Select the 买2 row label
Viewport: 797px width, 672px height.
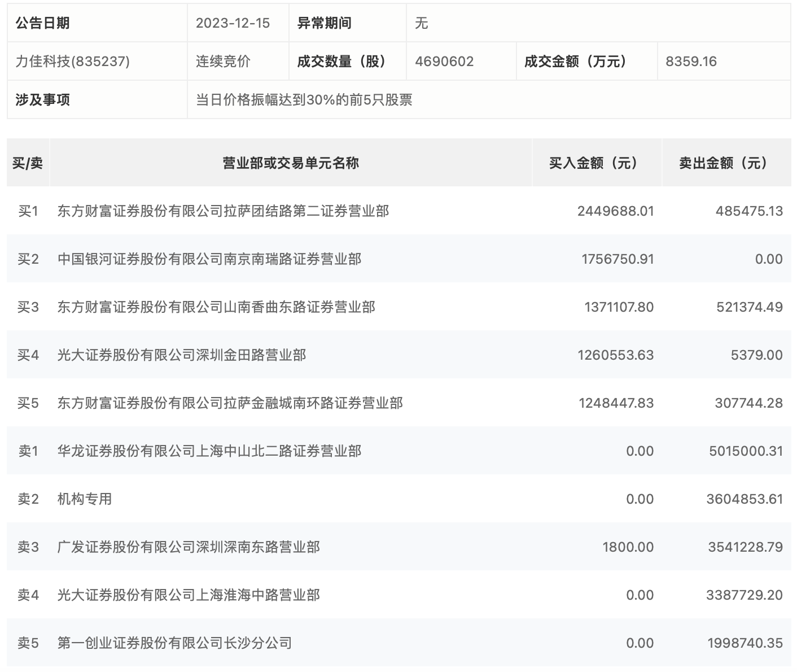(x=28, y=259)
